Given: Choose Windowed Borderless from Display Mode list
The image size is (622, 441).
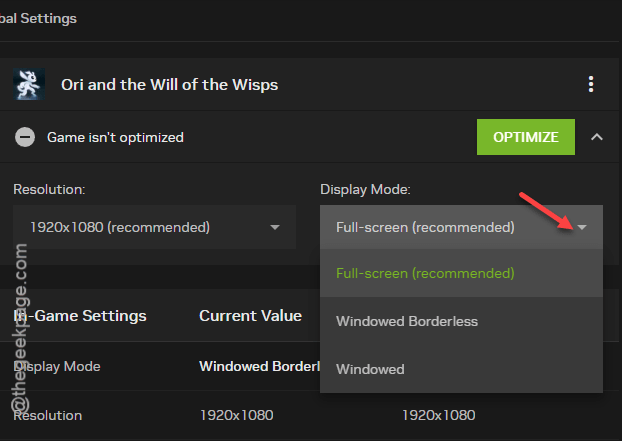Looking at the screenshot, I should [x=461, y=321].
